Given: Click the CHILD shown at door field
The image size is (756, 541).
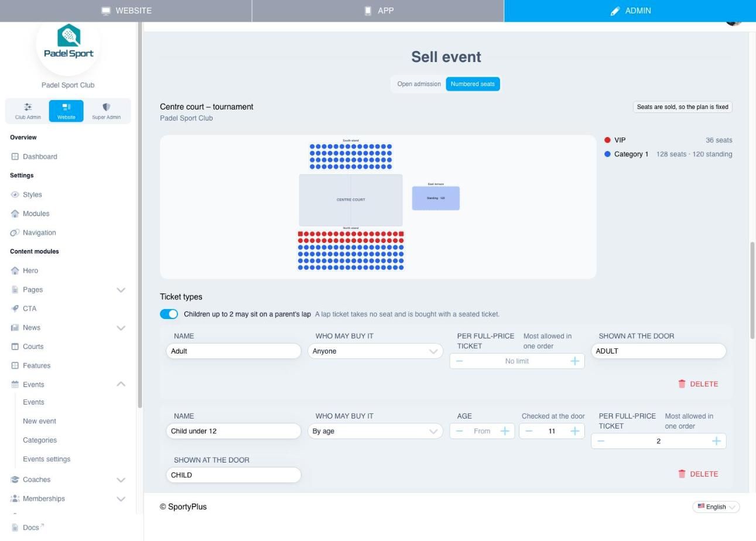Looking at the screenshot, I should (x=234, y=475).
